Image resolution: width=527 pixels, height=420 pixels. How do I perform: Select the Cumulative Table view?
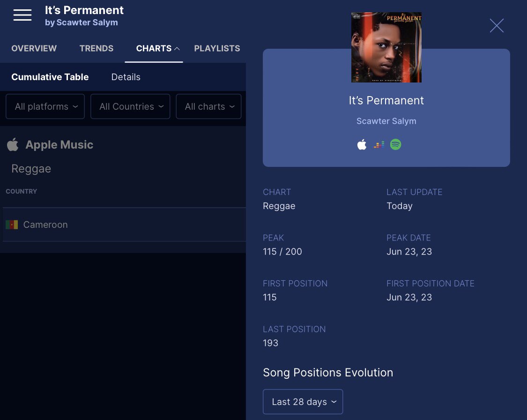[50, 77]
